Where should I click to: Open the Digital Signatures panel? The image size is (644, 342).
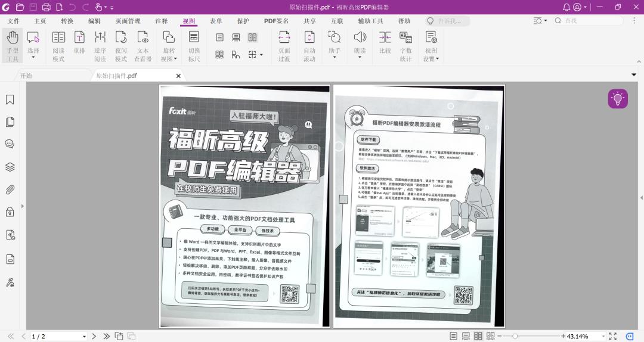pos(10,282)
